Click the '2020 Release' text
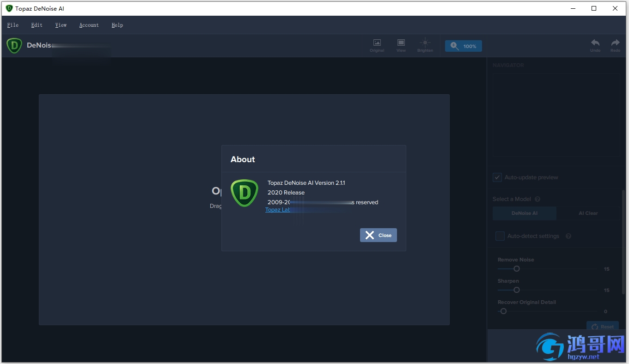This screenshot has width=629, height=364. (286, 193)
